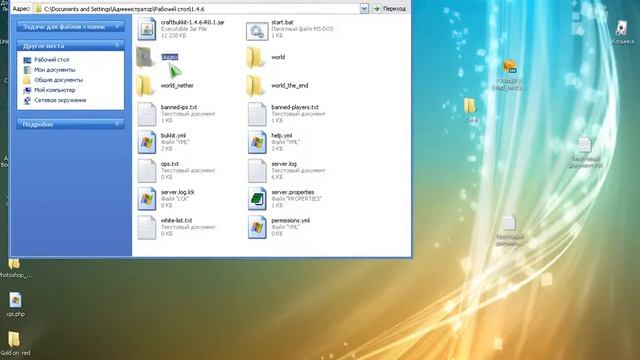
Task: Select the world_the_end folder icon
Action: click(x=256, y=86)
